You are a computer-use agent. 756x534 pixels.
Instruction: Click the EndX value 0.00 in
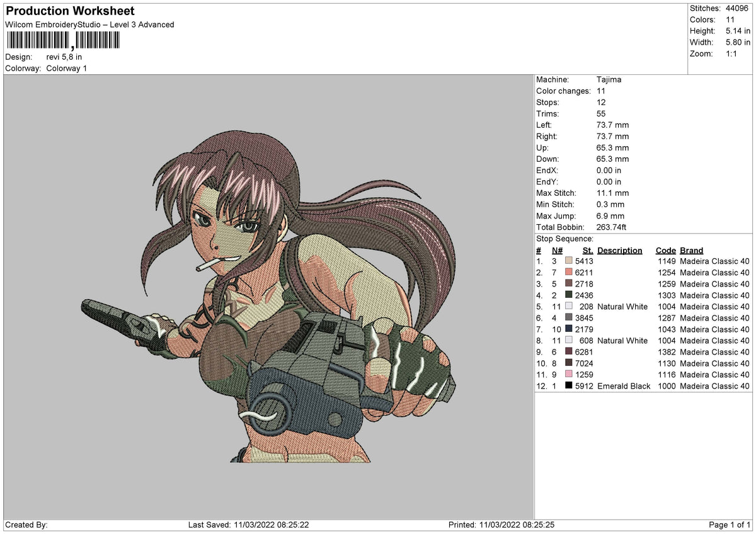pyautogui.click(x=609, y=171)
